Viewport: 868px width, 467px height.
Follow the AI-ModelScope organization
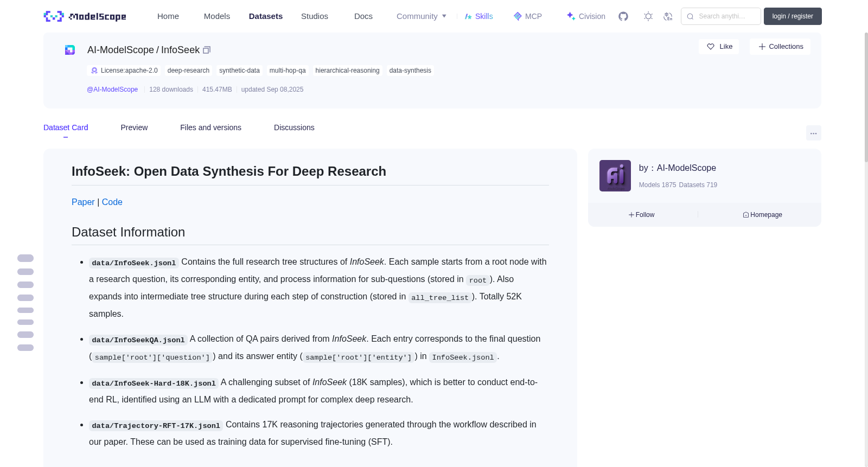tap(641, 215)
